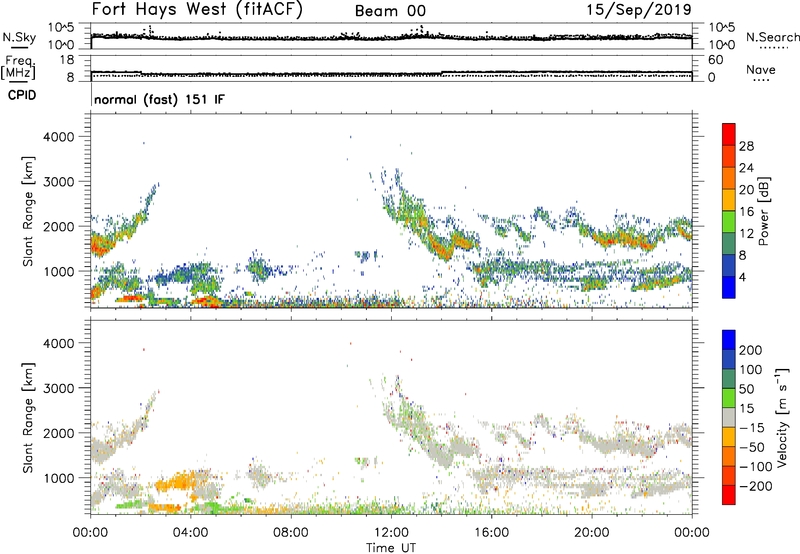The image size is (800, 554).
Task: Click the '16:00' time axis tick label
Action: [491, 533]
